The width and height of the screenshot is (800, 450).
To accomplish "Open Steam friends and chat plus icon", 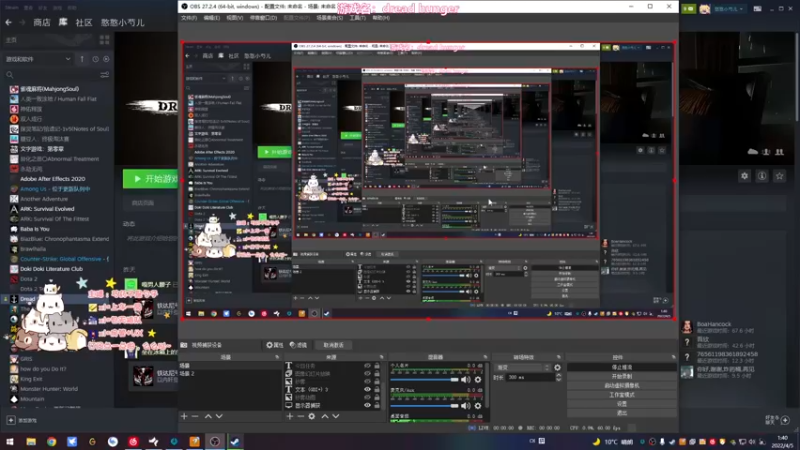I will click(x=785, y=420).
